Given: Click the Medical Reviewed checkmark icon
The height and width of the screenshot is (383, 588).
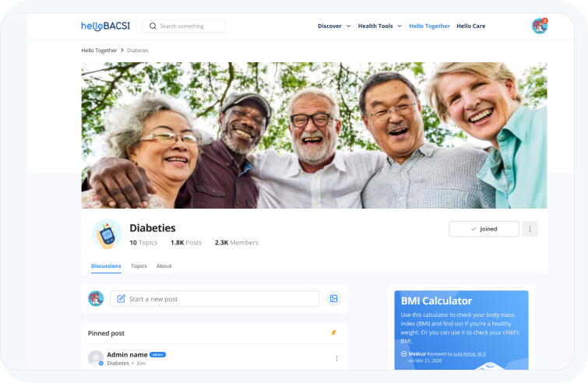Looking at the screenshot, I should click(x=404, y=353).
